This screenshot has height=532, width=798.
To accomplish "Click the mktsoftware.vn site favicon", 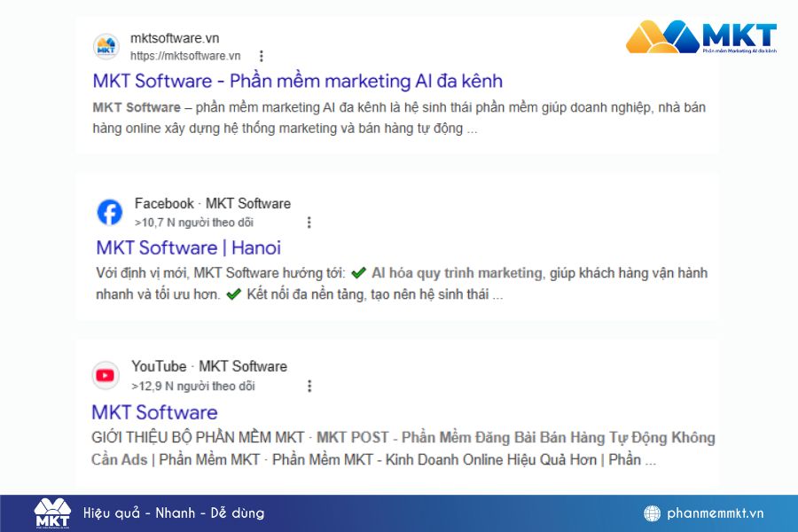I will click(x=106, y=47).
